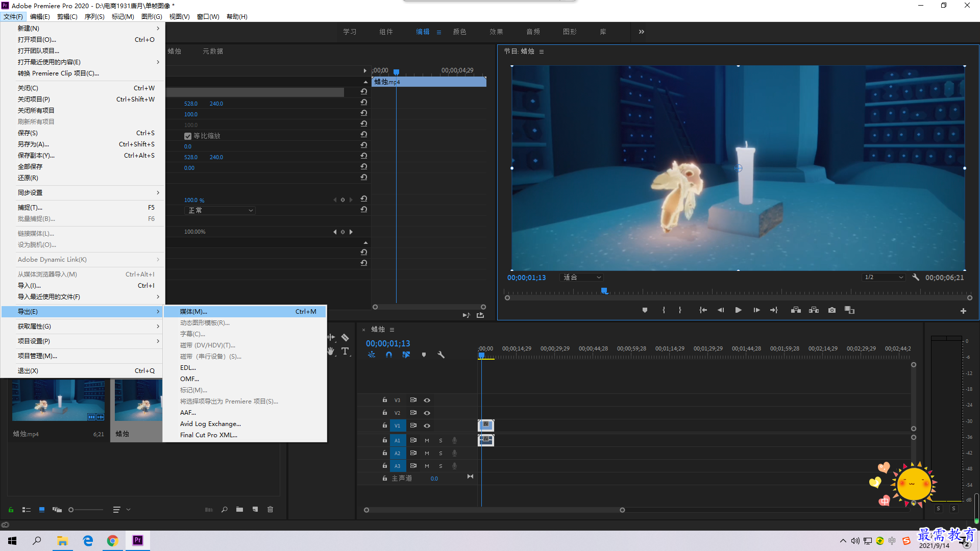Switch to the 效果 workspace tab

pyautogui.click(x=496, y=32)
